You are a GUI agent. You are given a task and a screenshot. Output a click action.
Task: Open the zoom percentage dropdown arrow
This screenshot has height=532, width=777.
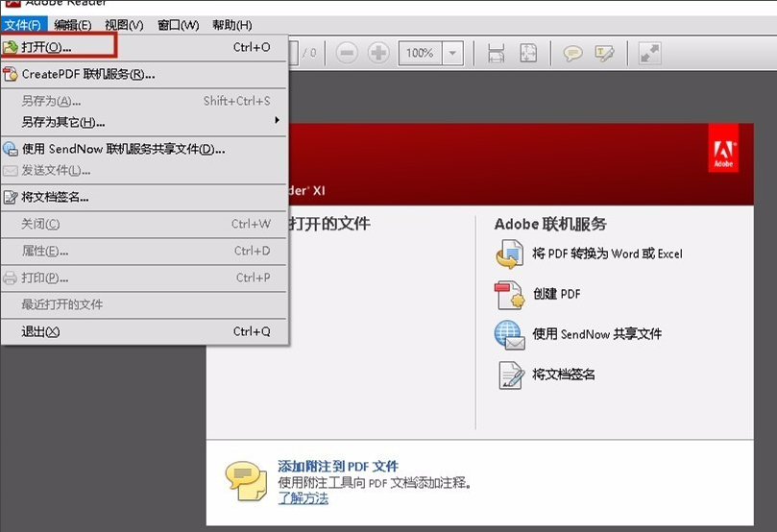pyautogui.click(x=452, y=53)
